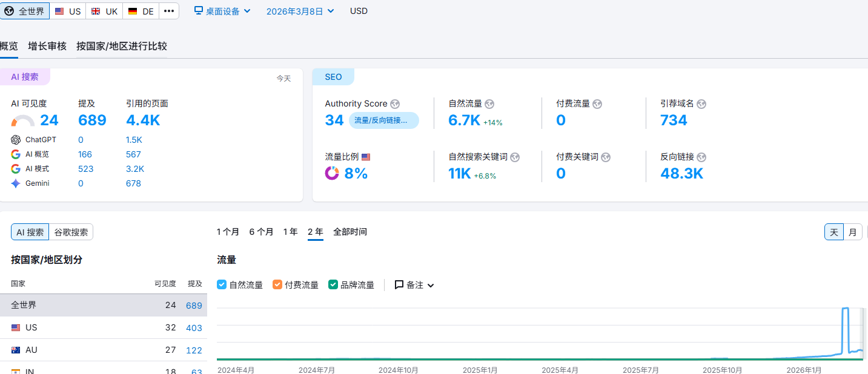The height and width of the screenshot is (374, 868).
Task: Click the 流量比例 donut chart icon
Action: [x=332, y=174]
